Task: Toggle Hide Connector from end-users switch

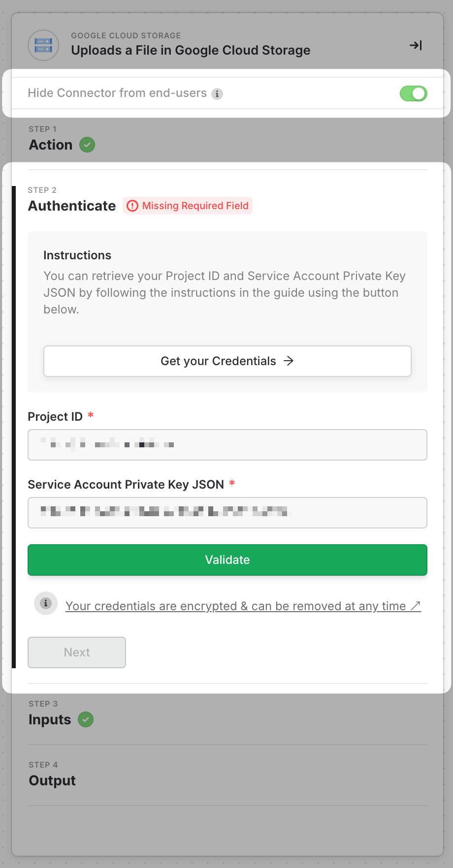Action: coord(413,93)
